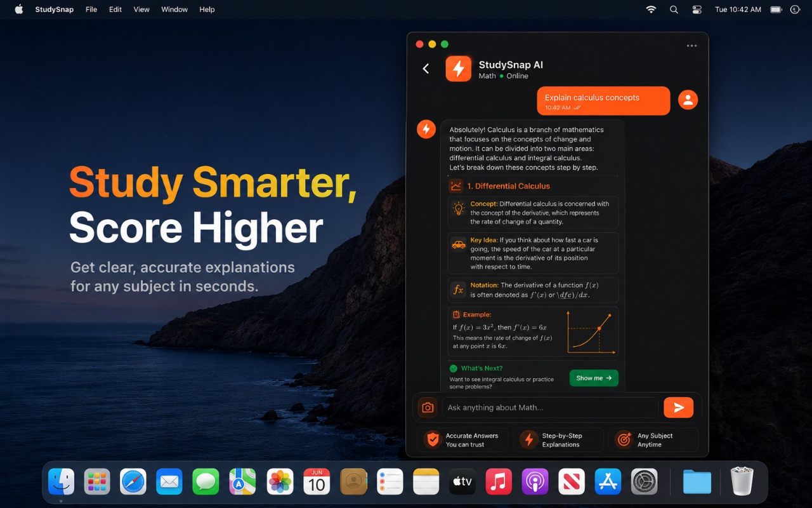Open Control Center in menu bar
This screenshot has height=508, width=812.
(697, 10)
